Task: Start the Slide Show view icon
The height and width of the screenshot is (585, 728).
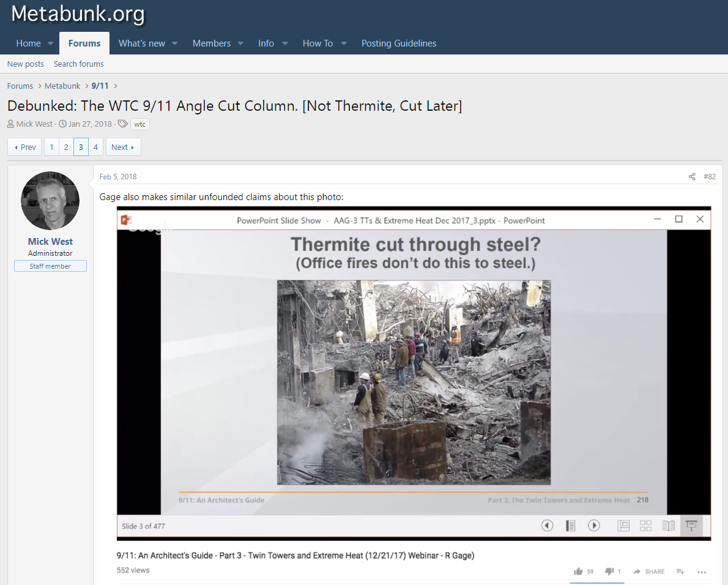Action: point(690,525)
